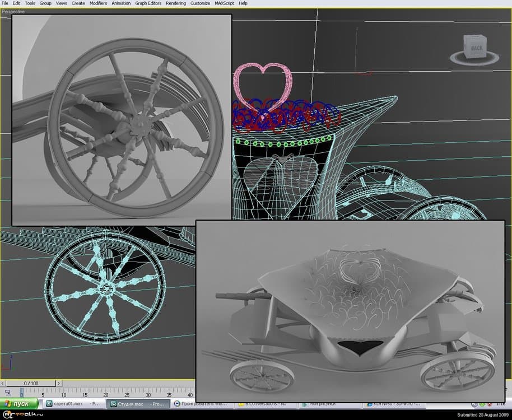Step time slider forward with right arrow
The image size is (512, 420).
[x=59, y=384]
